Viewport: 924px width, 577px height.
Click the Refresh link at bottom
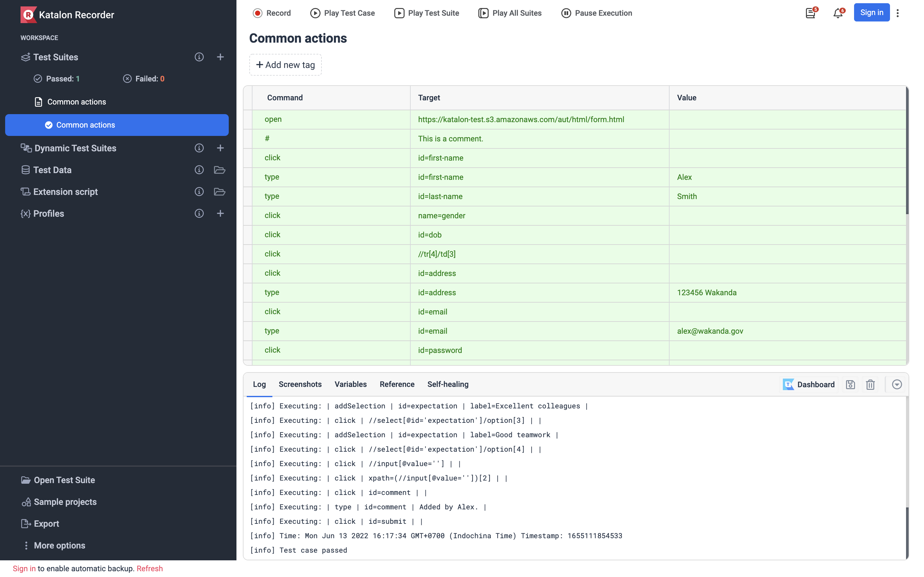coord(150,568)
